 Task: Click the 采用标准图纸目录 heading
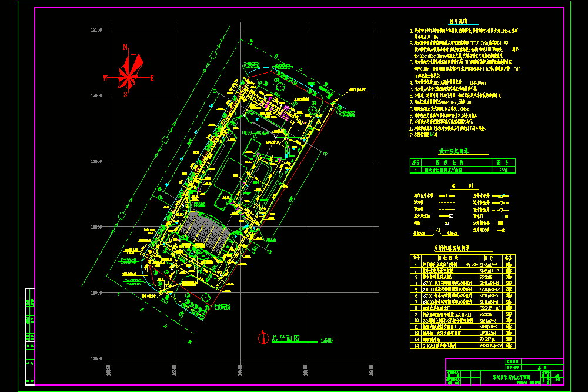click(x=452, y=248)
